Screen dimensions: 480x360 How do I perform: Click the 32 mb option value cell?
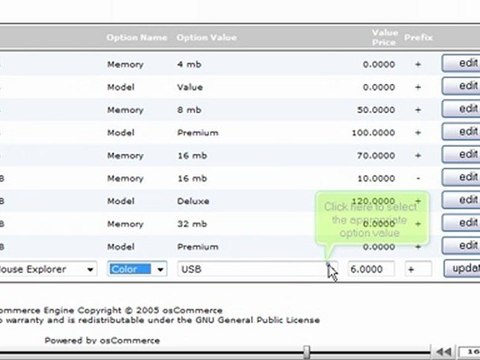pos(192,224)
